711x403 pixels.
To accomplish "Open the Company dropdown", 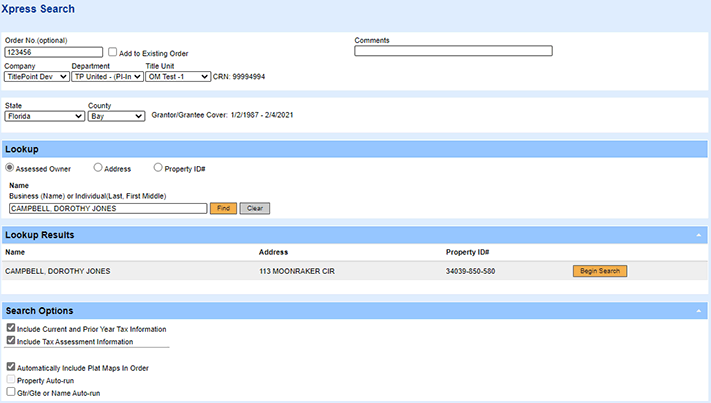I will click(x=37, y=76).
